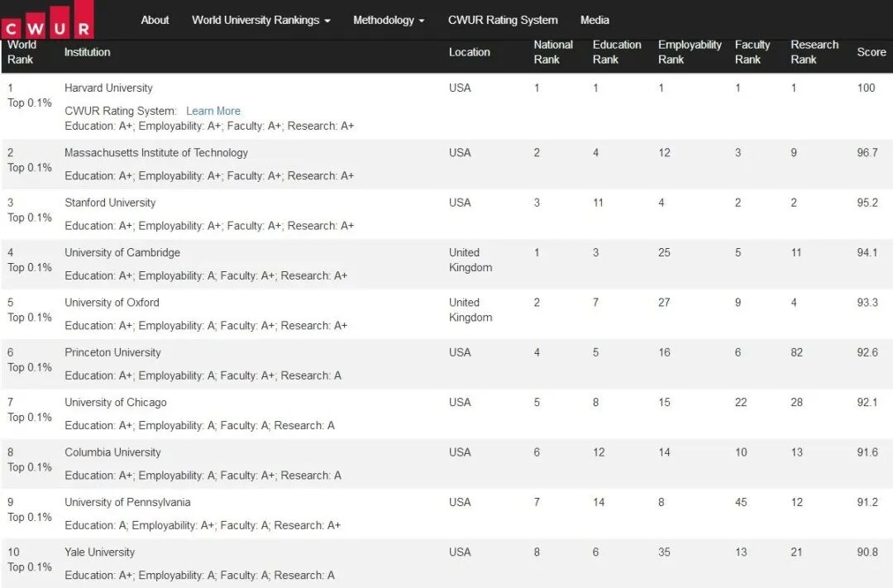
Task: Expand the Methodology dropdown menu
Action: [x=389, y=20]
